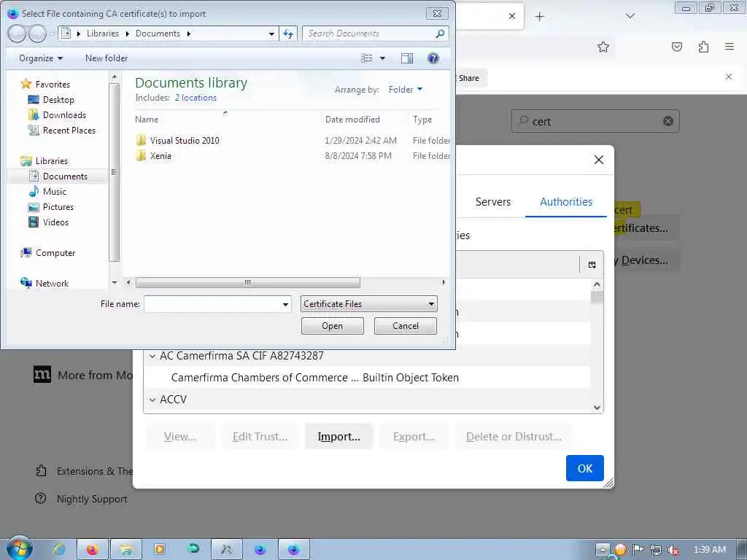Screen dimensions: 747x560
Task: Expand the Libraries breadcrumb arrow
Action: (127, 34)
